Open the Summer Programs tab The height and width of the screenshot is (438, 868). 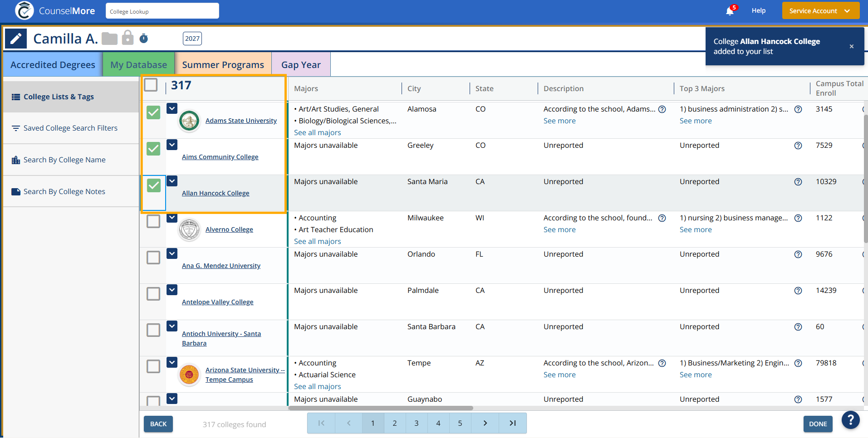click(223, 64)
